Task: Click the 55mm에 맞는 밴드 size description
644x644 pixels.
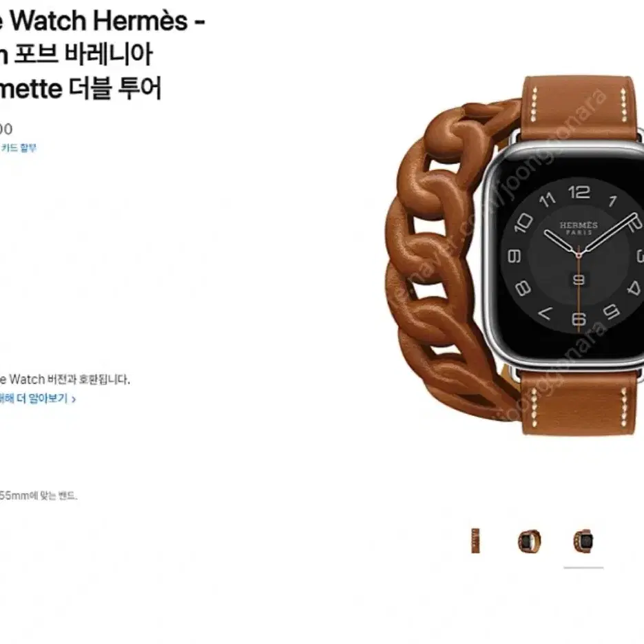Action: pos(38,496)
